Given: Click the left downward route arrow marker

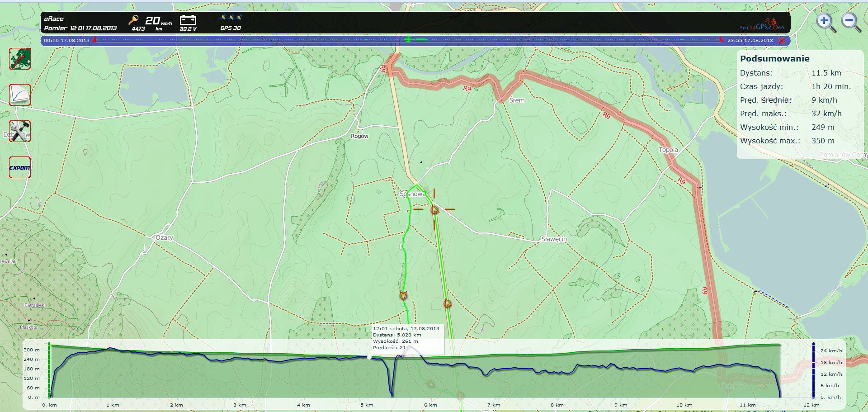Looking at the screenshot, I should pyautogui.click(x=403, y=295).
